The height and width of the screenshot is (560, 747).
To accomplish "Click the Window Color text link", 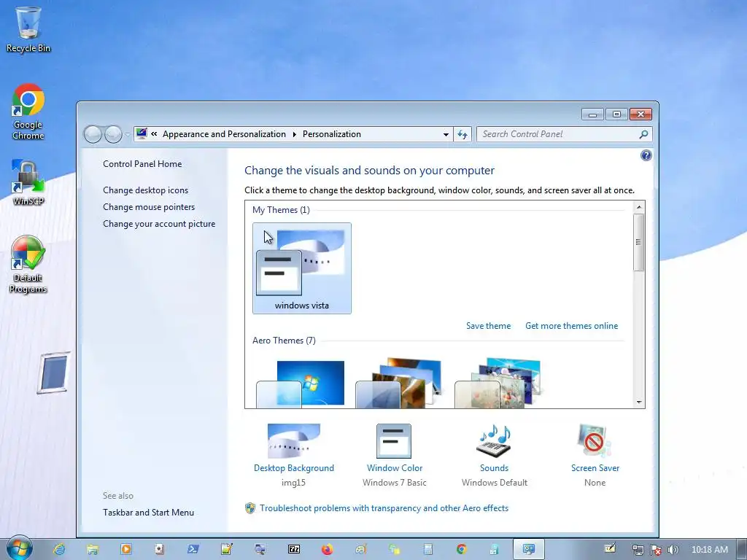I will 395,468.
